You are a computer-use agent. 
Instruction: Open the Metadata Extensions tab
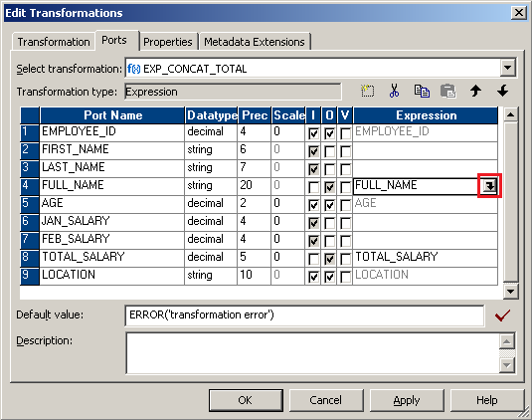pyautogui.click(x=255, y=42)
